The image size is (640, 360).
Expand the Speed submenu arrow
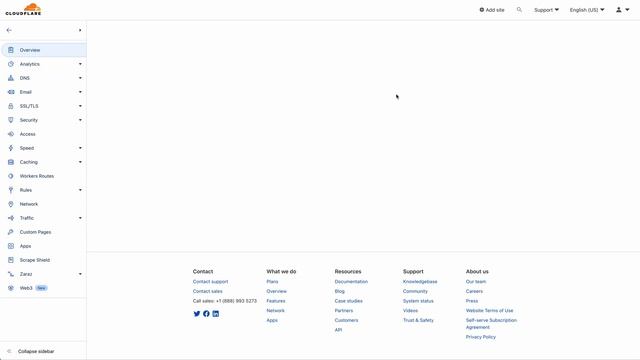(x=80, y=148)
